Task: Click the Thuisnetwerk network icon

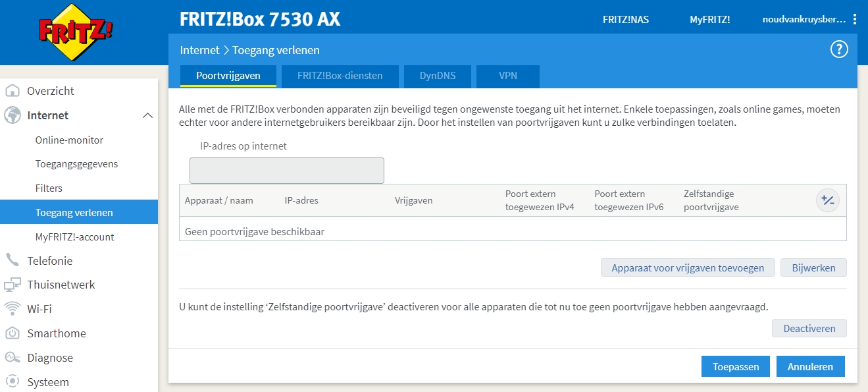Action: (14, 285)
